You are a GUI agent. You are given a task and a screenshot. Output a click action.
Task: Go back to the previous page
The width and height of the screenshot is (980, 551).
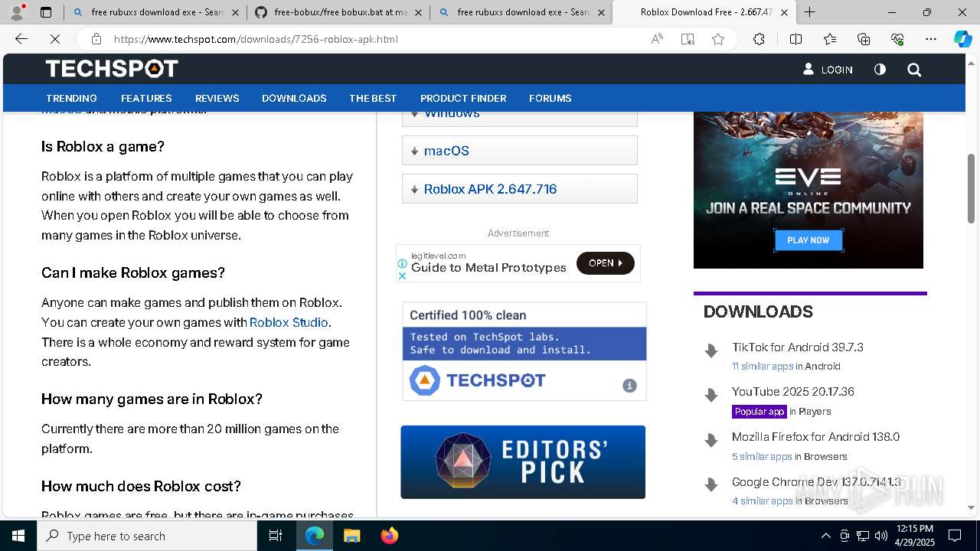21,39
